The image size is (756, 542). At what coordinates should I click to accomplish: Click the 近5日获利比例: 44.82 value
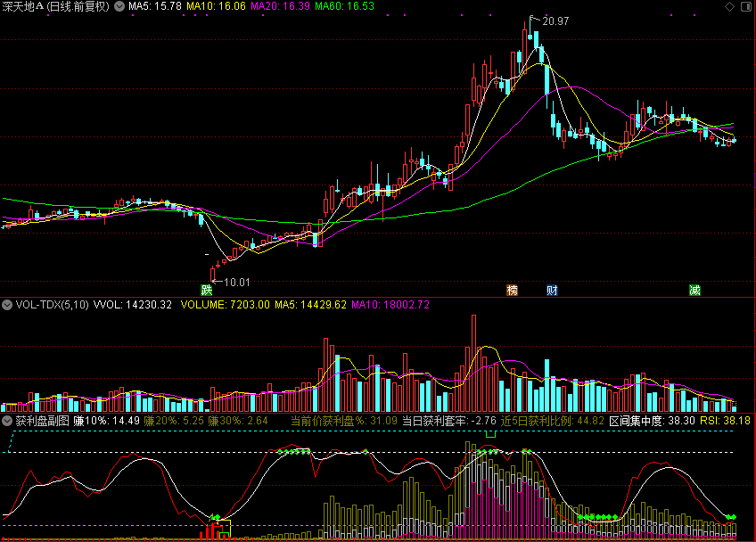(553, 421)
